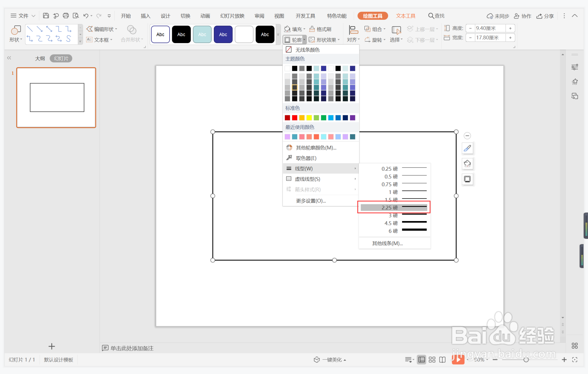Select the 2.25 磅 line weight
Viewport: 588px width, 374px height.
[x=394, y=207]
